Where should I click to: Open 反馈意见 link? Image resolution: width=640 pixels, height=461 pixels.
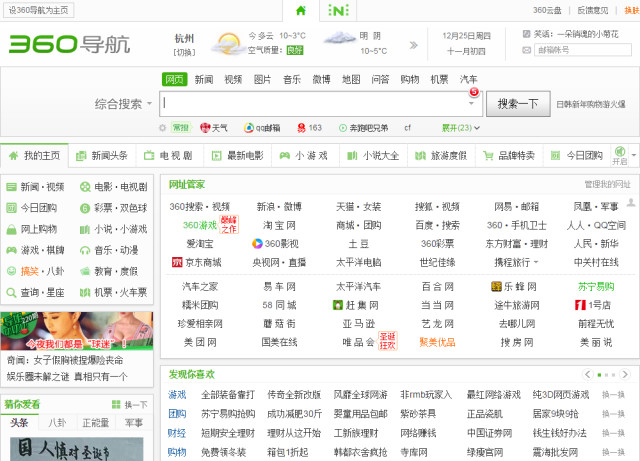[593, 11]
